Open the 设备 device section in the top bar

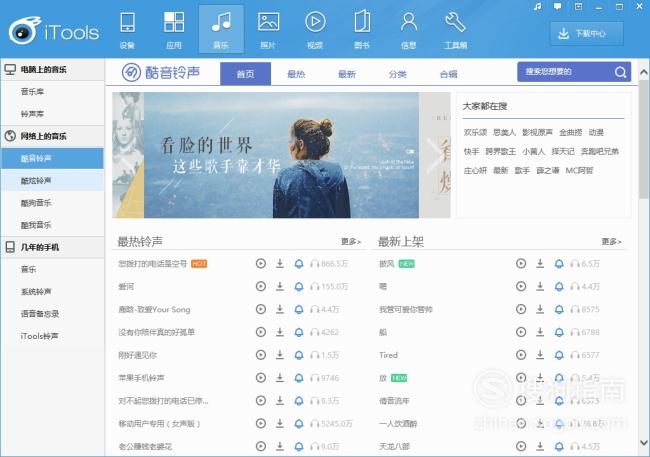(127, 30)
